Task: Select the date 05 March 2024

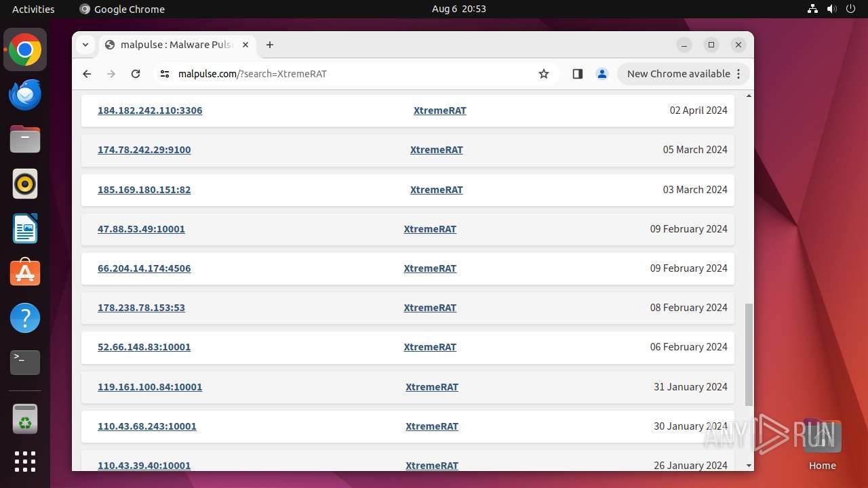Action: [x=695, y=150]
